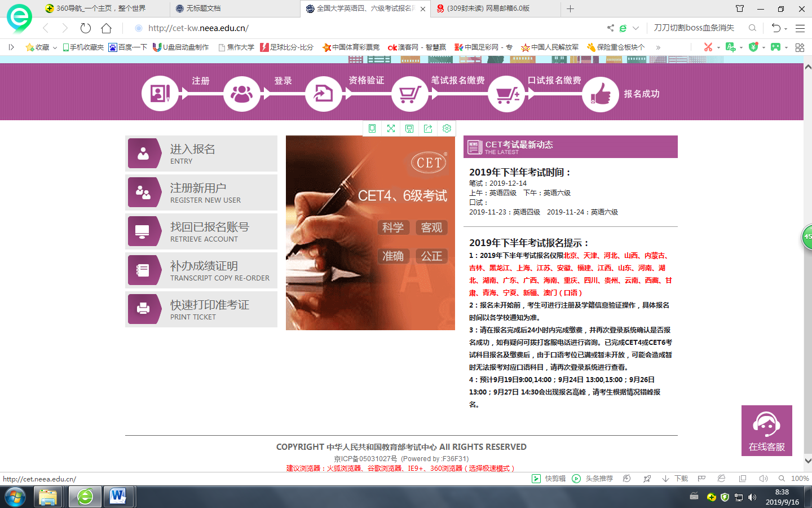Click the fullscreen arrows icon above the CET image
This screenshot has height=508, width=812.
391,129
